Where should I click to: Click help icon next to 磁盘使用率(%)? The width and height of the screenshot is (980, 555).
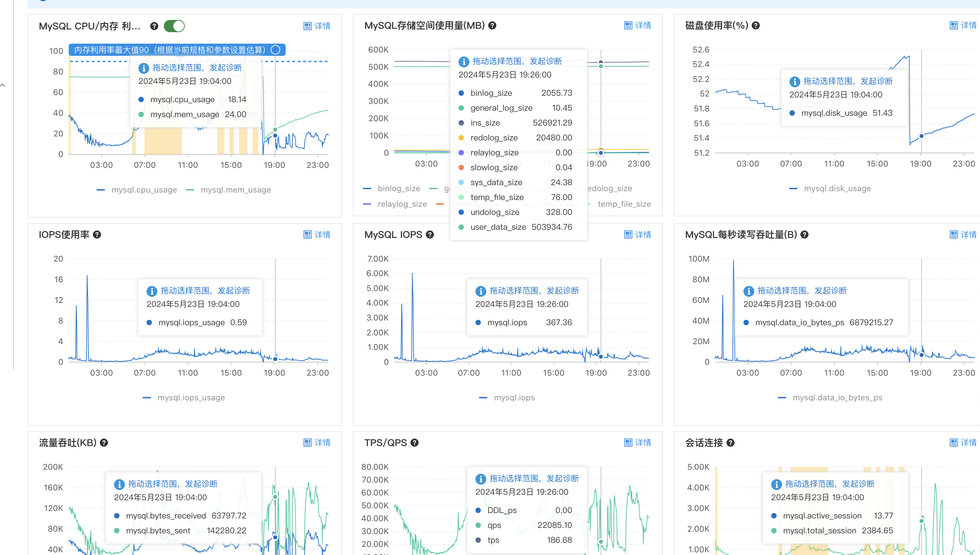coord(756,25)
